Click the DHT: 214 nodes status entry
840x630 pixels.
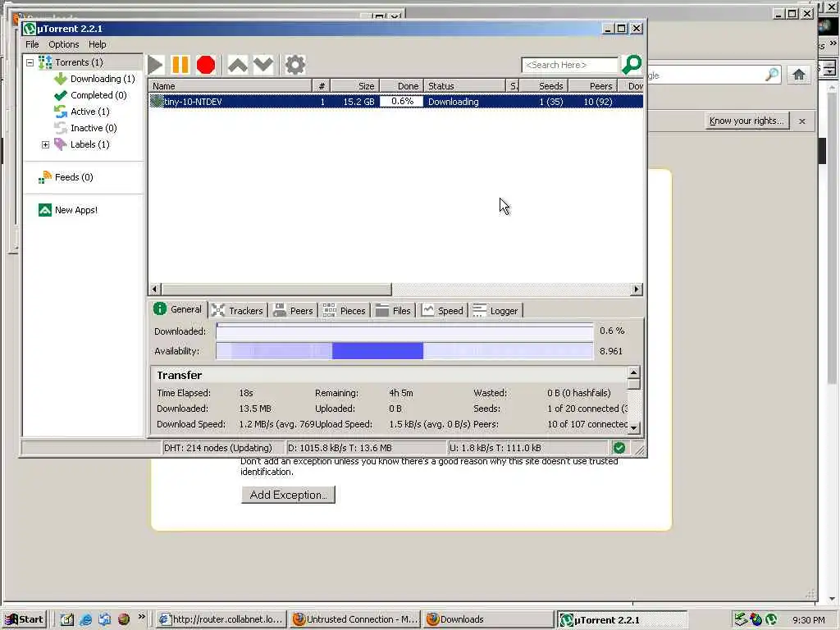pyautogui.click(x=222, y=448)
